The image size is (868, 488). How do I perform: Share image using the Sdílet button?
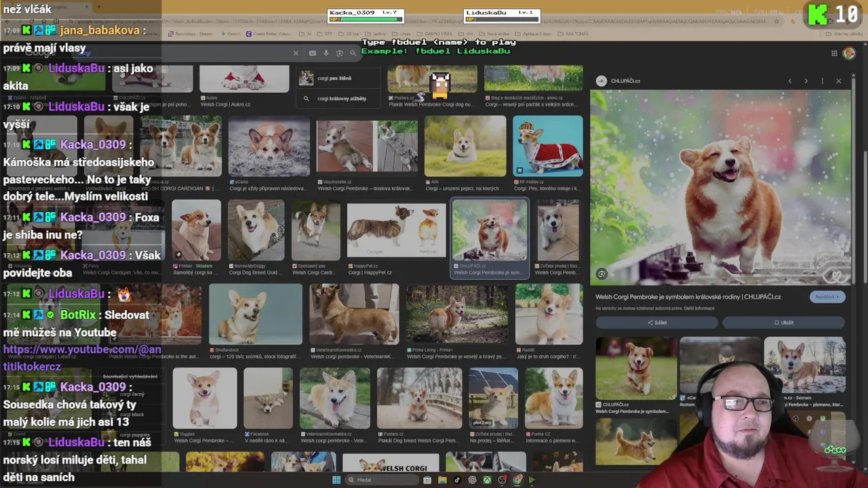656,323
